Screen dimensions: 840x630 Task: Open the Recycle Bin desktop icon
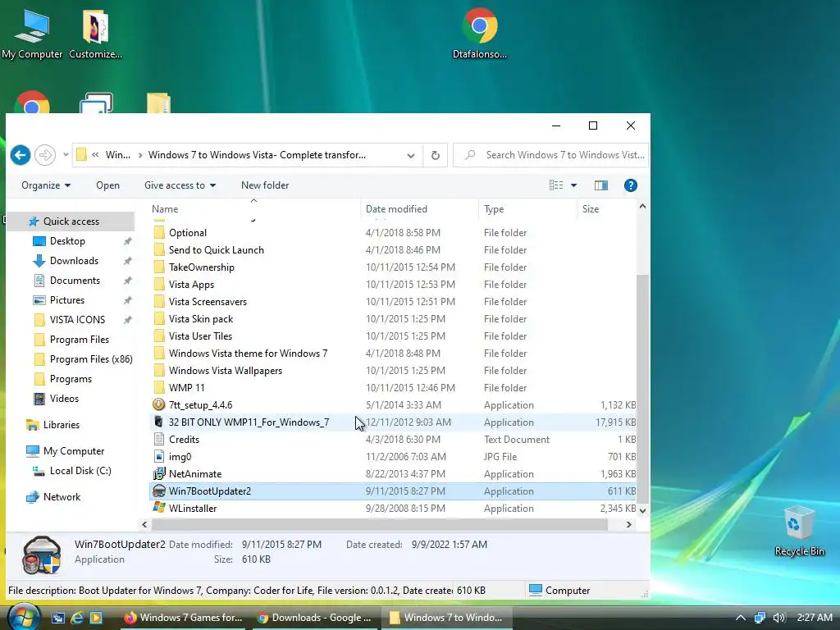coord(799,531)
